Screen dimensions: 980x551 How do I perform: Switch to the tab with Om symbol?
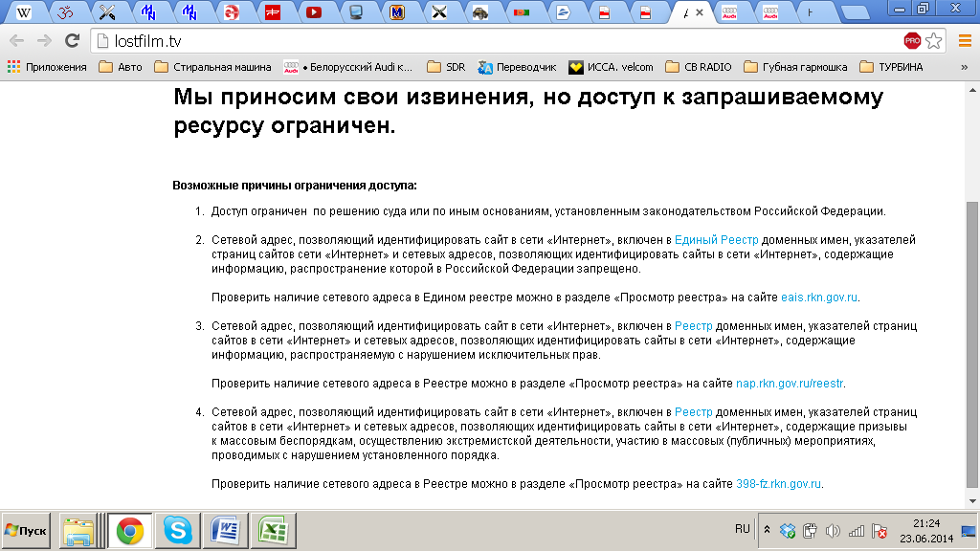[65, 11]
